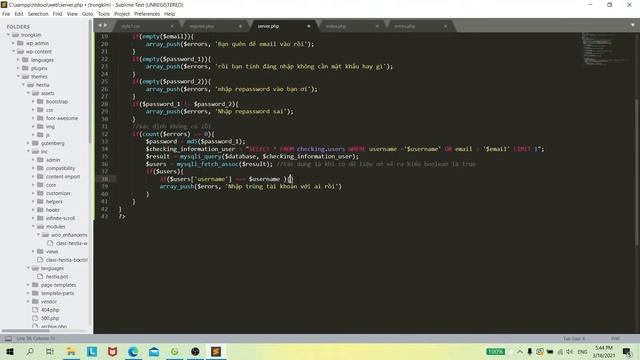Show hidden system tray icons
This screenshot has width=640, height=360.
click(520, 351)
